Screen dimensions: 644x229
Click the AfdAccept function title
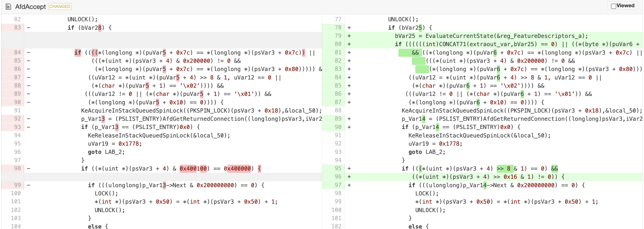[30, 7]
